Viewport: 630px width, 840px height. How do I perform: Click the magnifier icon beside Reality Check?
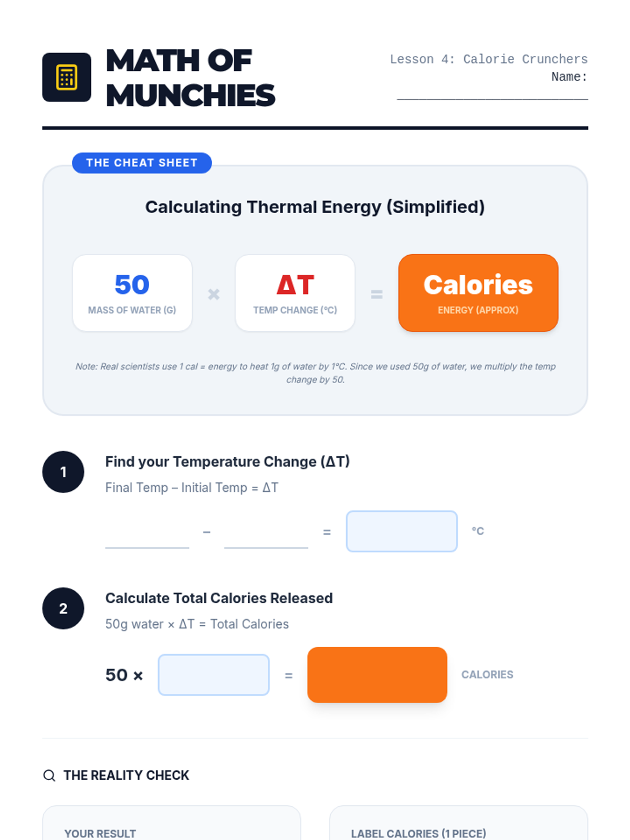tap(49, 775)
